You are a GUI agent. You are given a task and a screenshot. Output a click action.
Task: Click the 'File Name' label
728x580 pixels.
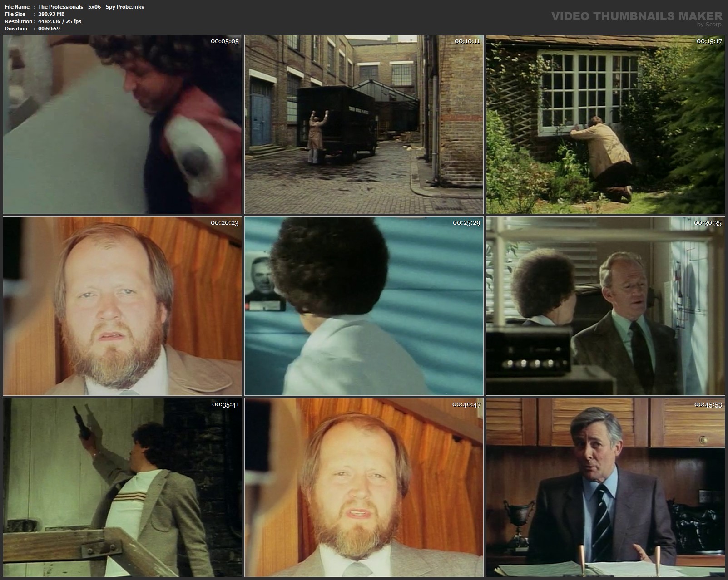pyautogui.click(x=17, y=7)
